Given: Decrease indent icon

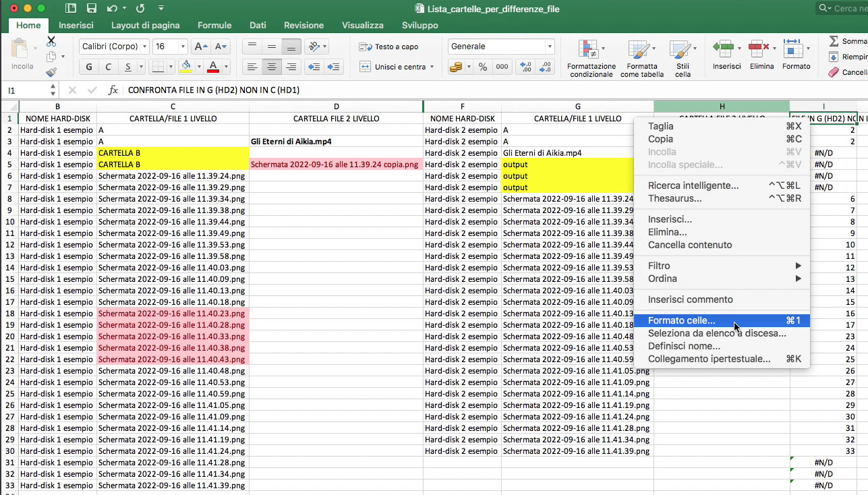Looking at the screenshot, I should pos(313,67).
